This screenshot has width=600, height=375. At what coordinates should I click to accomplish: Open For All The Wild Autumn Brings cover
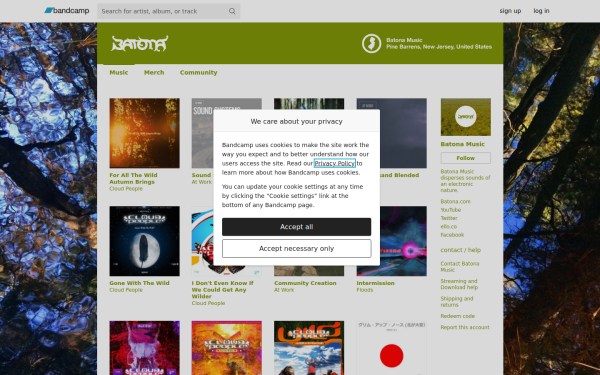click(144, 133)
